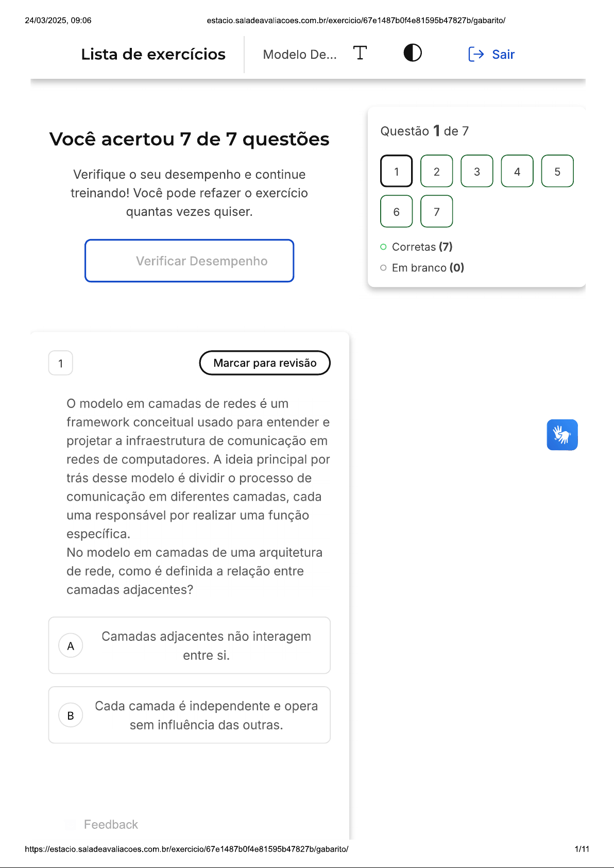Open question 7 from the grid
Image resolution: width=614 pixels, height=868 pixels.
(x=437, y=211)
